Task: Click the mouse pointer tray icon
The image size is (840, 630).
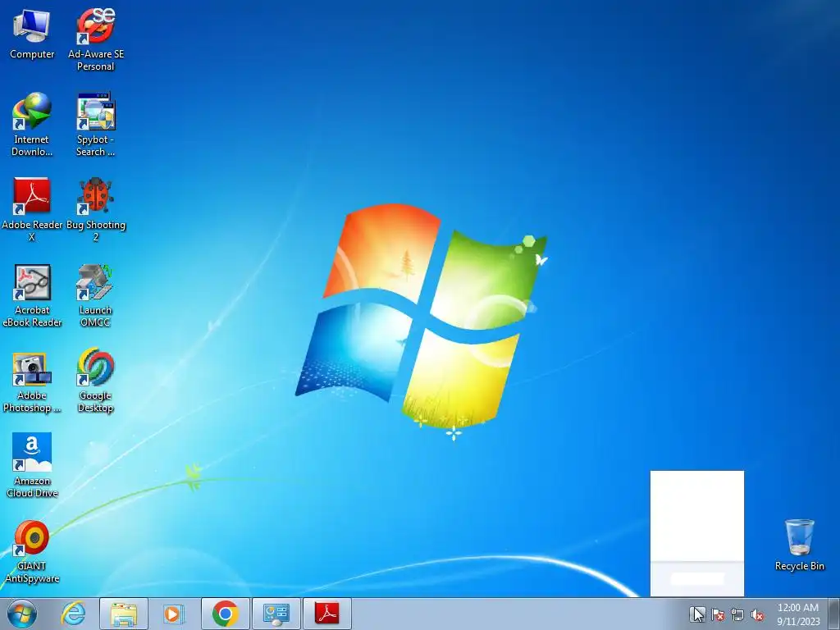Action: (697, 614)
